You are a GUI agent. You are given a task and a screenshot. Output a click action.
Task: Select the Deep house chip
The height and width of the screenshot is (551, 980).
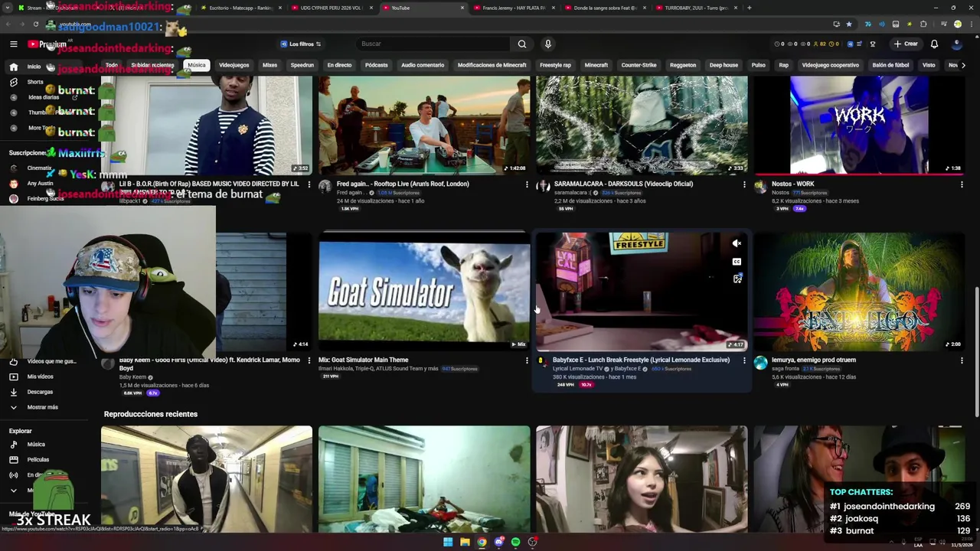724,65
